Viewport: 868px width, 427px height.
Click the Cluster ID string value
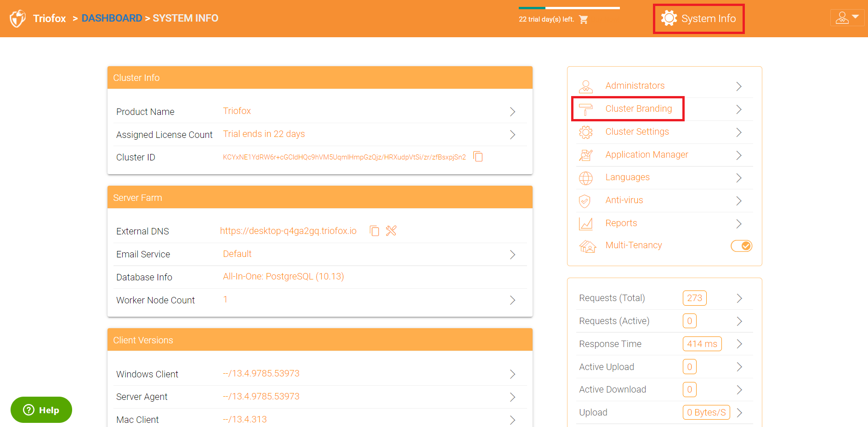point(344,157)
